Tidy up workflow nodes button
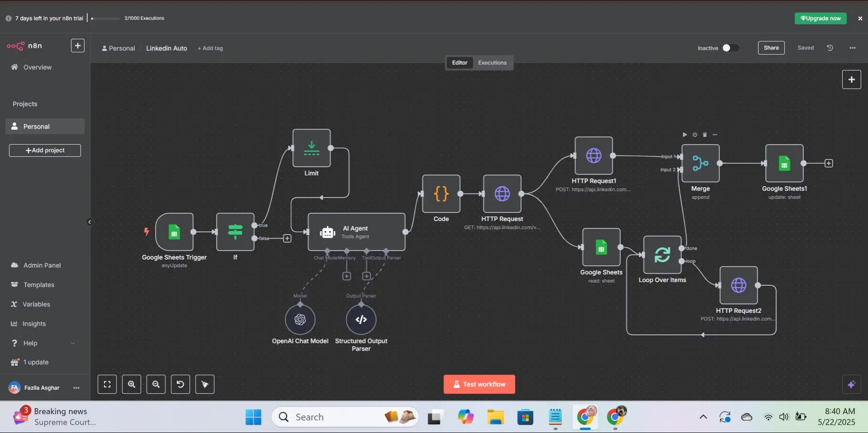 [x=205, y=384]
